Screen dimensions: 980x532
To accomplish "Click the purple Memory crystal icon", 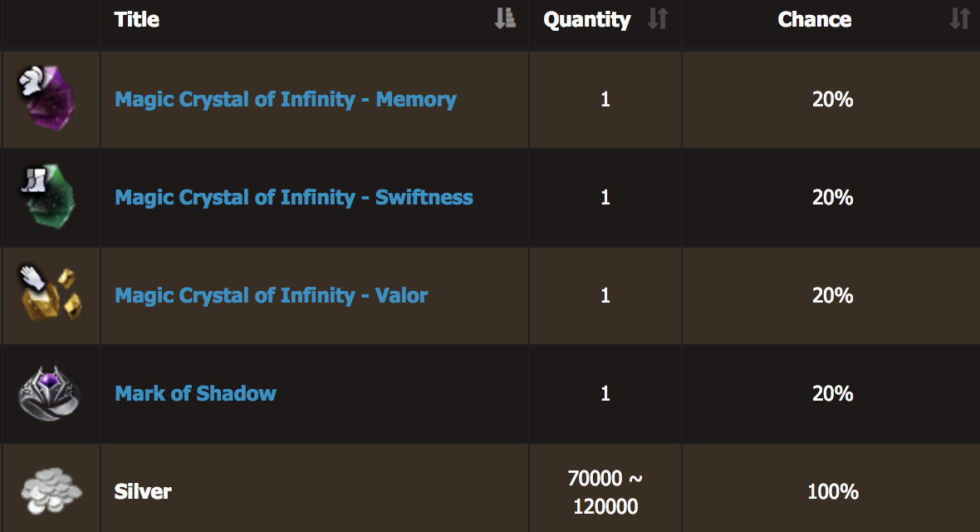I will (x=47, y=98).
